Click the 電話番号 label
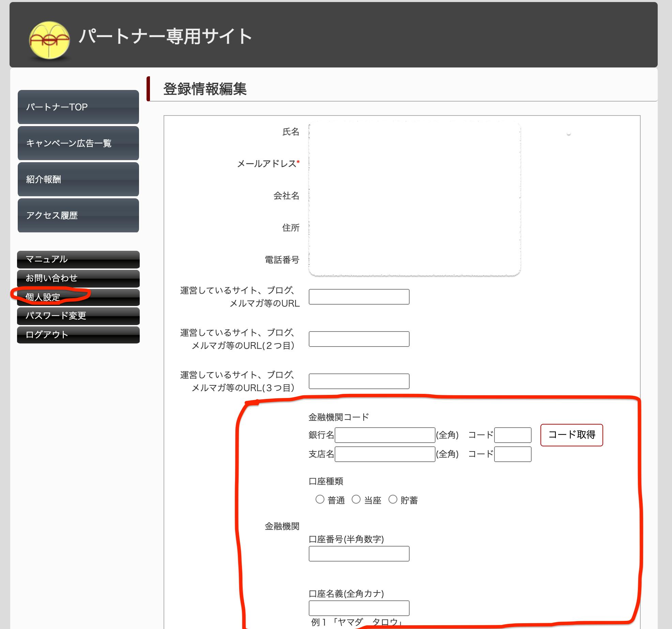 point(282,260)
